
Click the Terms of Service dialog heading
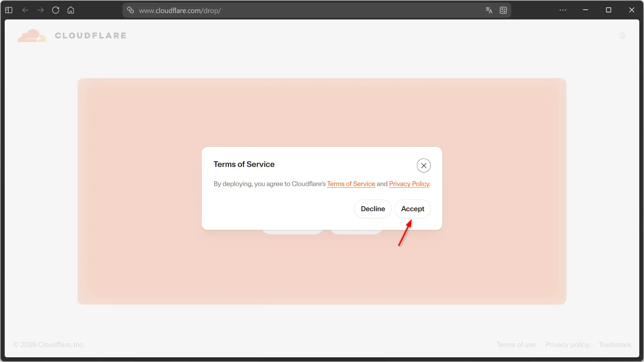244,164
